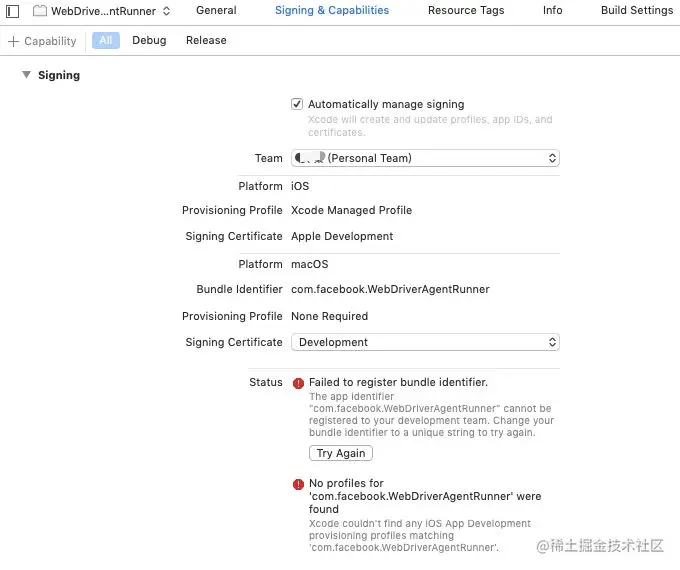The width and height of the screenshot is (680, 570).
Task: Click the Failed to register bundle identifier message
Action: [398, 382]
